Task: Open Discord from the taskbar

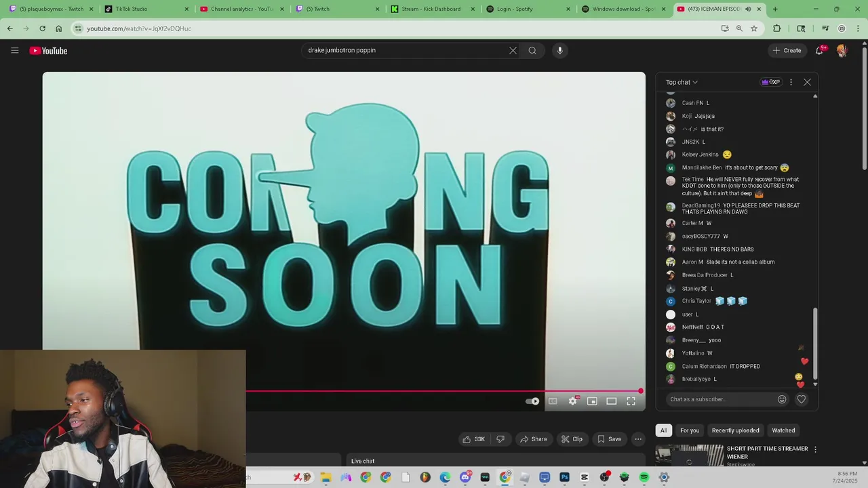Action: point(465,477)
